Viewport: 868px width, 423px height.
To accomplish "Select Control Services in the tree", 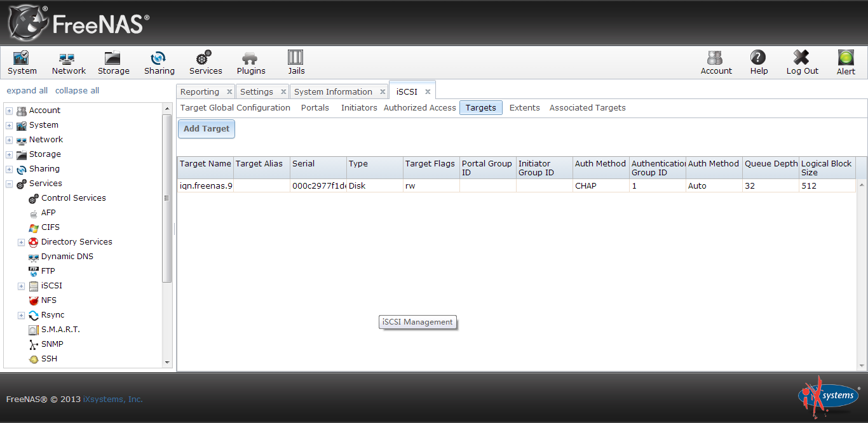I will point(74,198).
